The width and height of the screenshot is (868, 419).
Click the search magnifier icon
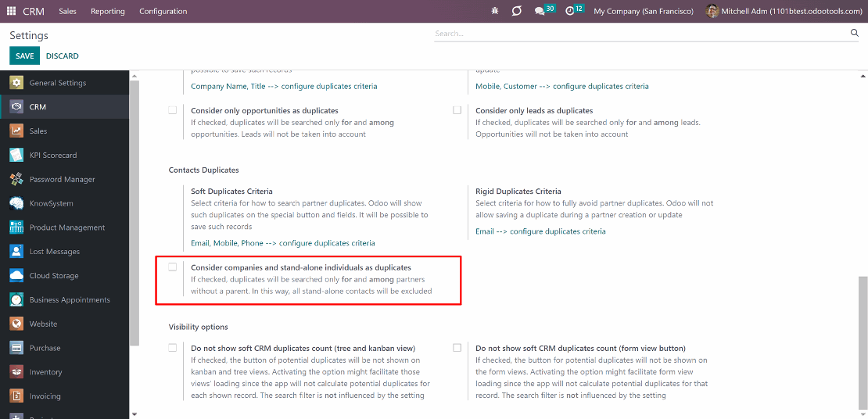click(854, 33)
